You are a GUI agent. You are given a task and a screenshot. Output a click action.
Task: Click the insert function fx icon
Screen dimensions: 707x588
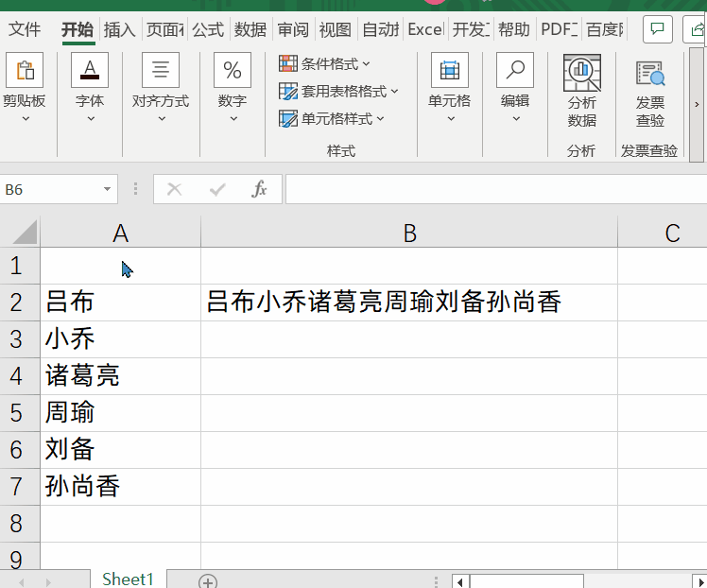coord(259,189)
